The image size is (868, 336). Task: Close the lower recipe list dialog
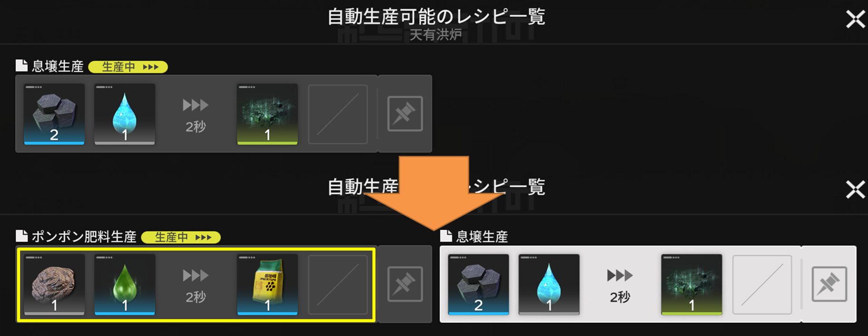[x=855, y=189]
